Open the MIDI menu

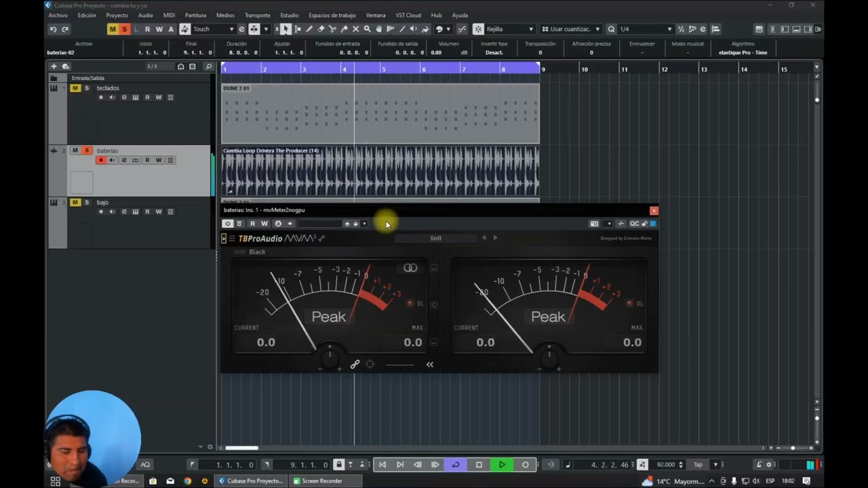tap(169, 15)
